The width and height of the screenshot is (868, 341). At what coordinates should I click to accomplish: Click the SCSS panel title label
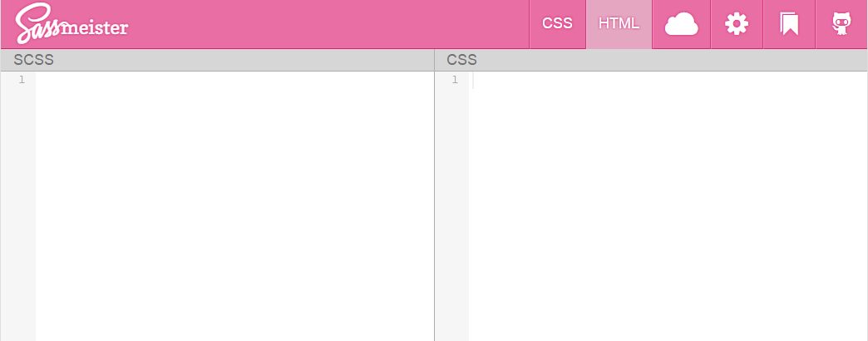click(34, 60)
